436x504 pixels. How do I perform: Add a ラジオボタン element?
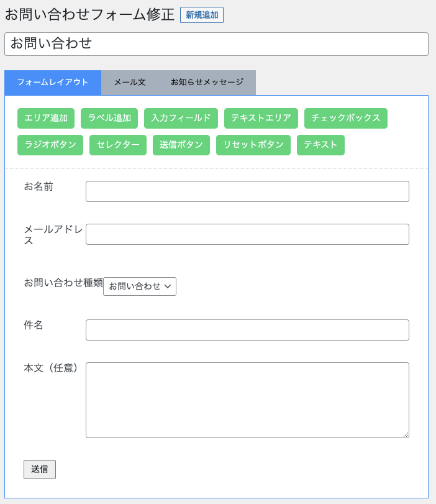pos(50,145)
